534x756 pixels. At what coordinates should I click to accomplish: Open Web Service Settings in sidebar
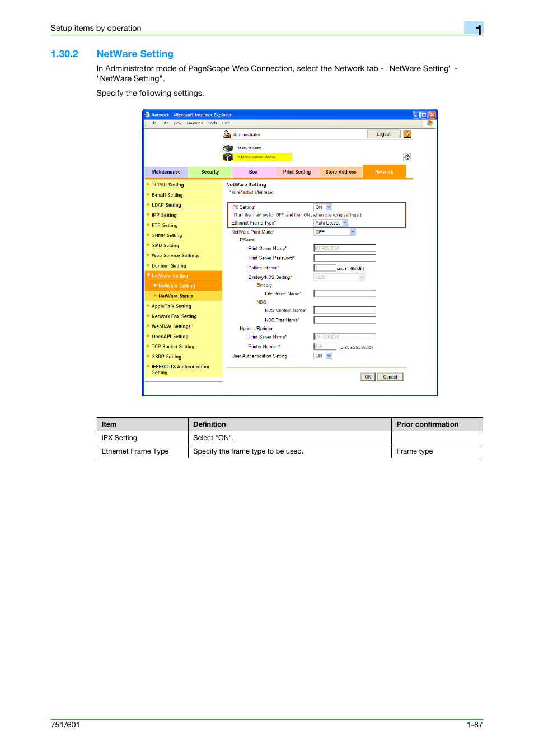tap(175, 255)
